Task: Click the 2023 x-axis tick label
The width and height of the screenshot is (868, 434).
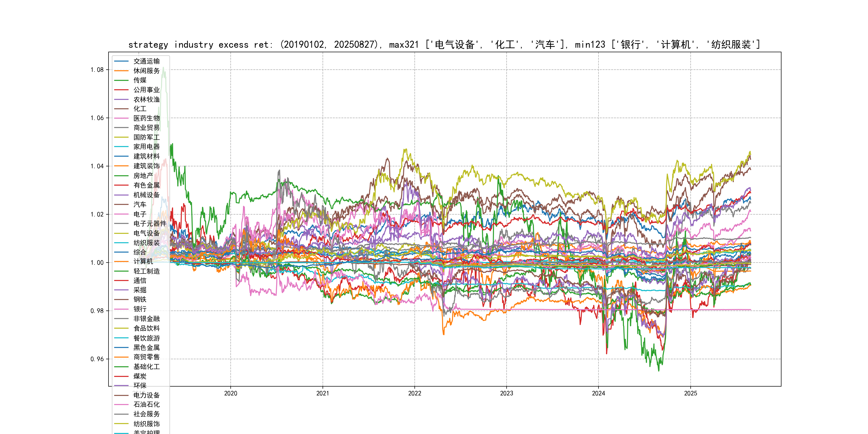Action: tap(506, 393)
